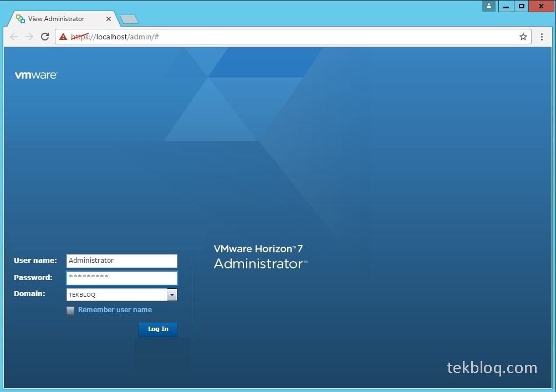
Task: Open a new browser tab
Action: click(x=129, y=19)
